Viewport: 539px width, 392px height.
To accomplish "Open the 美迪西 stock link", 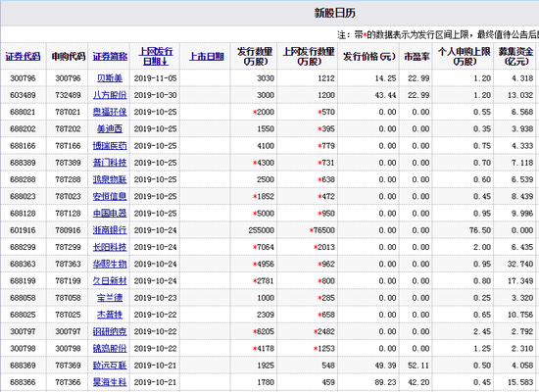I will pos(110,129).
